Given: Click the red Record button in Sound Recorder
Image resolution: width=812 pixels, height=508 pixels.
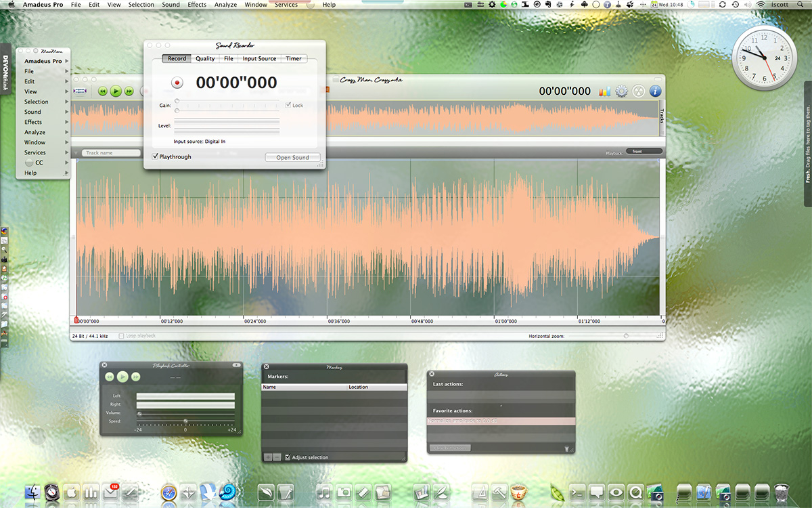Looking at the screenshot, I should 177,83.
